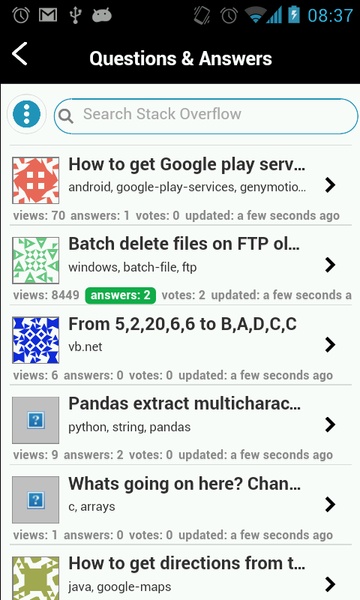The height and width of the screenshot is (600, 360).
Task: Open the olive identicon avatar for directions question
Action: pyautogui.click(x=36, y=578)
